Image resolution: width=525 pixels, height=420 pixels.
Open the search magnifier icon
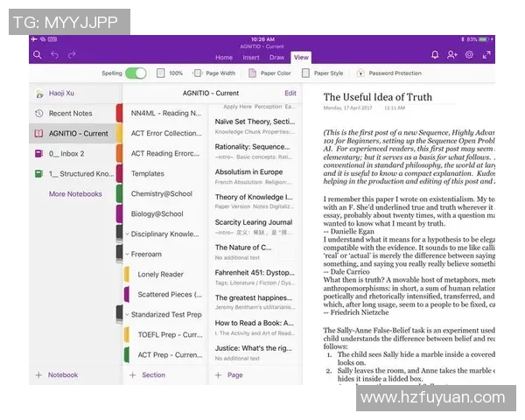click(x=37, y=54)
